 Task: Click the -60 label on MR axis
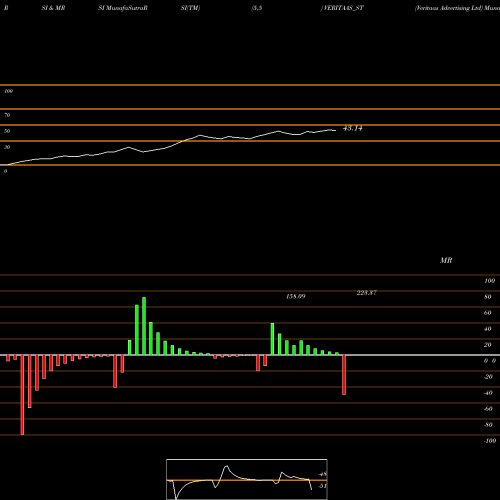pyautogui.click(x=488, y=409)
